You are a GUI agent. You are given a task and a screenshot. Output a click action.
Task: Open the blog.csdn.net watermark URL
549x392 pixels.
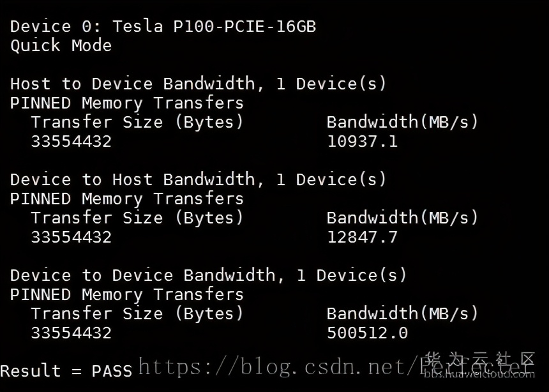[336, 366]
